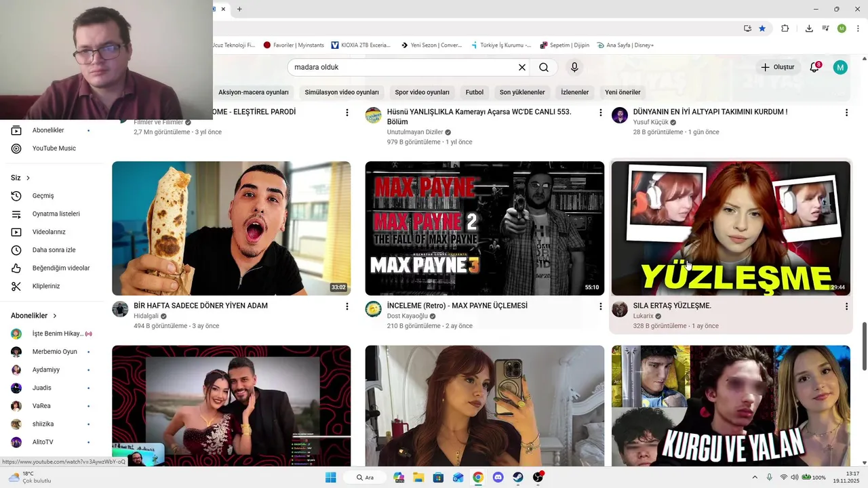Open more options for the ELEŞTİREL PARODİ video
Image resolution: width=868 pixels, height=488 pixels.
[347, 113]
